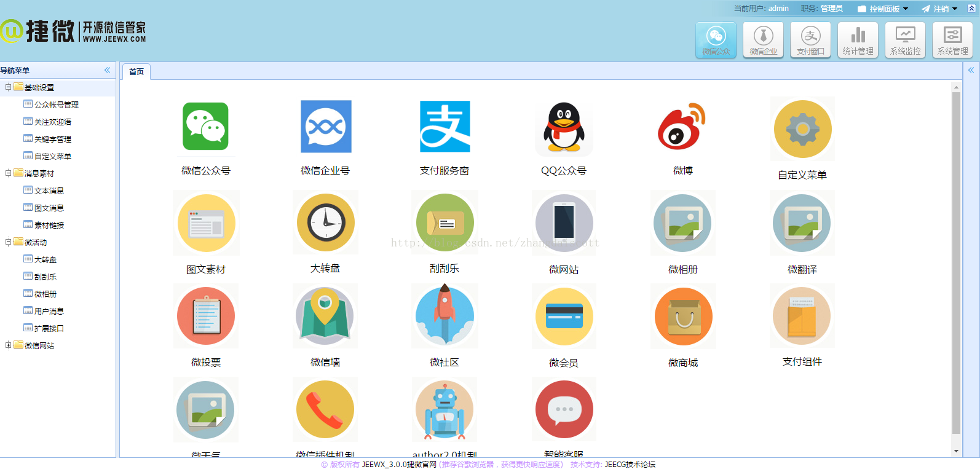Open 关键字管理 in the tree
Image resolution: width=980 pixels, height=472 pixels.
[53, 139]
